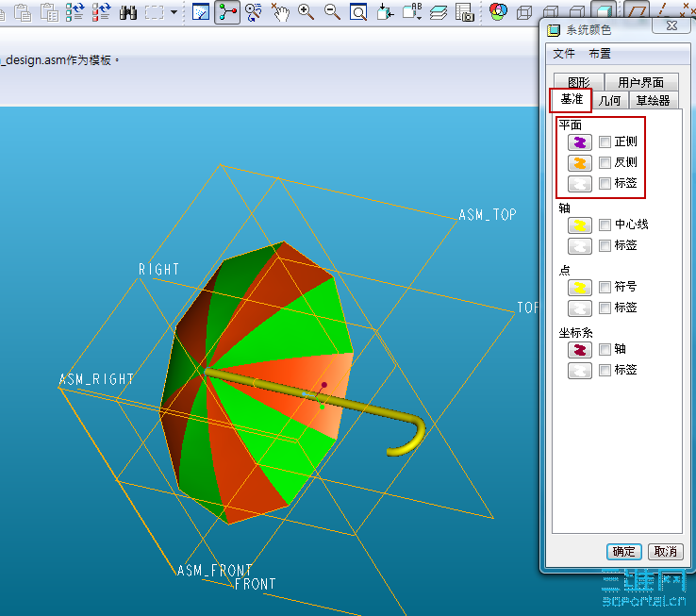Check the 标签 checkbox under 平面

click(605, 183)
